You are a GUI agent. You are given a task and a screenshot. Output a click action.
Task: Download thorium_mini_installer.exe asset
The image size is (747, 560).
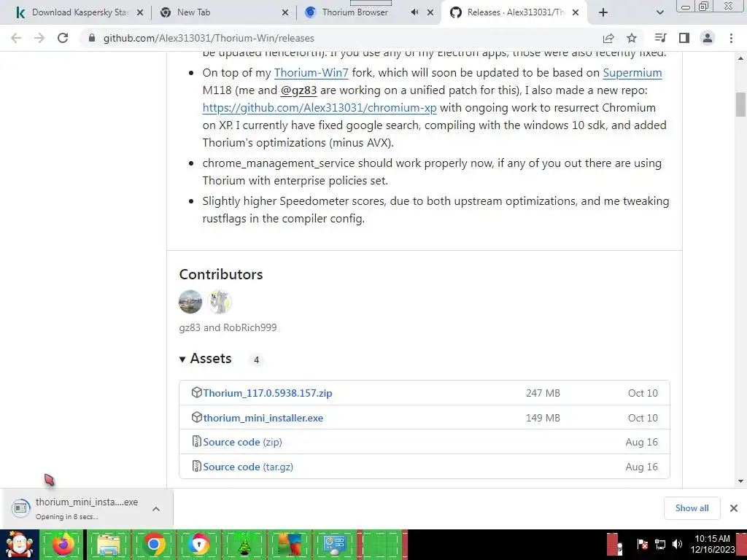point(263,418)
